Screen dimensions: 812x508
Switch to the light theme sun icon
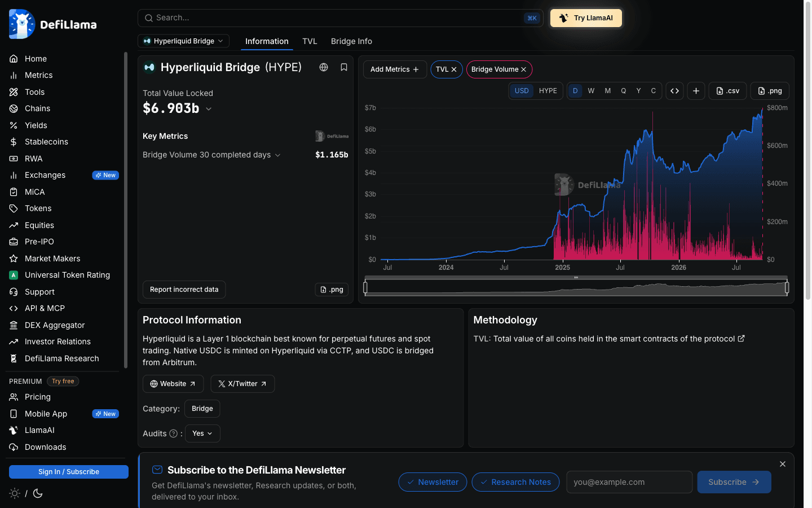point(15,493)
